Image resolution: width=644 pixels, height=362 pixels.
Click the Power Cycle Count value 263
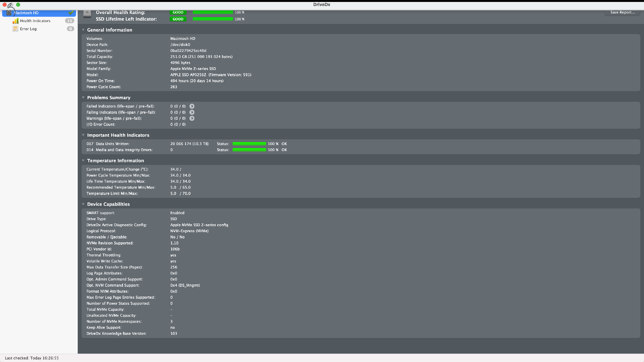tap(173, 87)
